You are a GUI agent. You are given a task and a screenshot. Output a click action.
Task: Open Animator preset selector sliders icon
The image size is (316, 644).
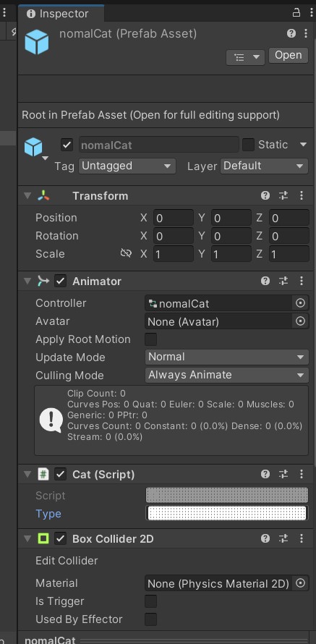coord(283,281)
